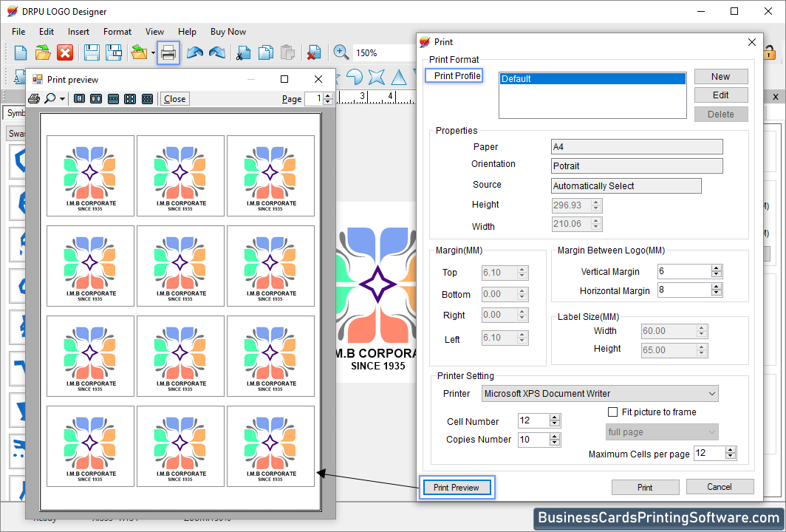Decrease the Copies Number value
The image size is (786, 532).
554,443
